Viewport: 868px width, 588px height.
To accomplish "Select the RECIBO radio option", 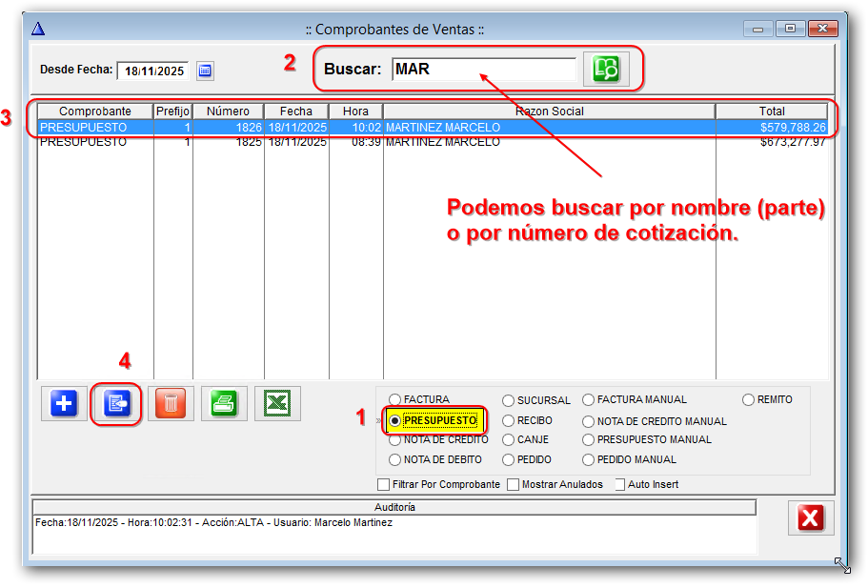I will pos(509,420).
